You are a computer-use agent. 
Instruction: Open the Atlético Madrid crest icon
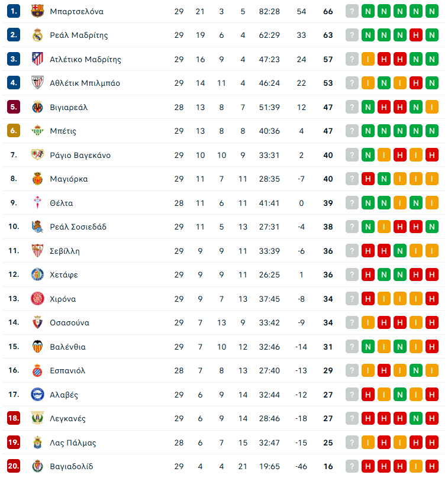coord(37,59)
